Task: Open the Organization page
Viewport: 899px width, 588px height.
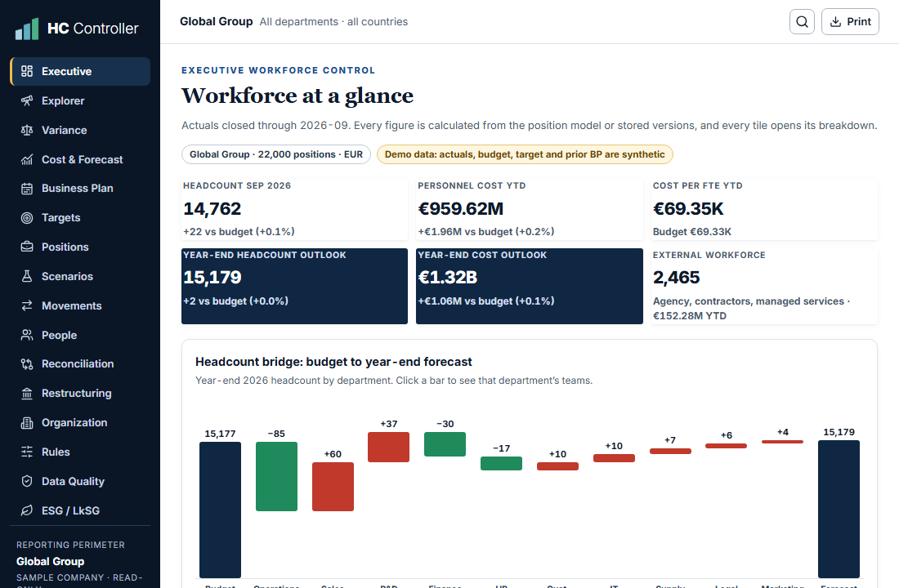Action: 80,423
